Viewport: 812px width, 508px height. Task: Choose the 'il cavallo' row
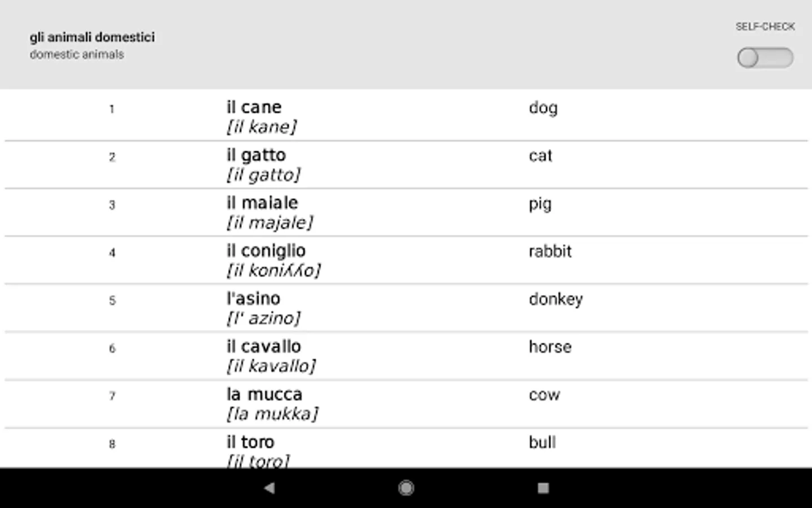coord(264,347)
